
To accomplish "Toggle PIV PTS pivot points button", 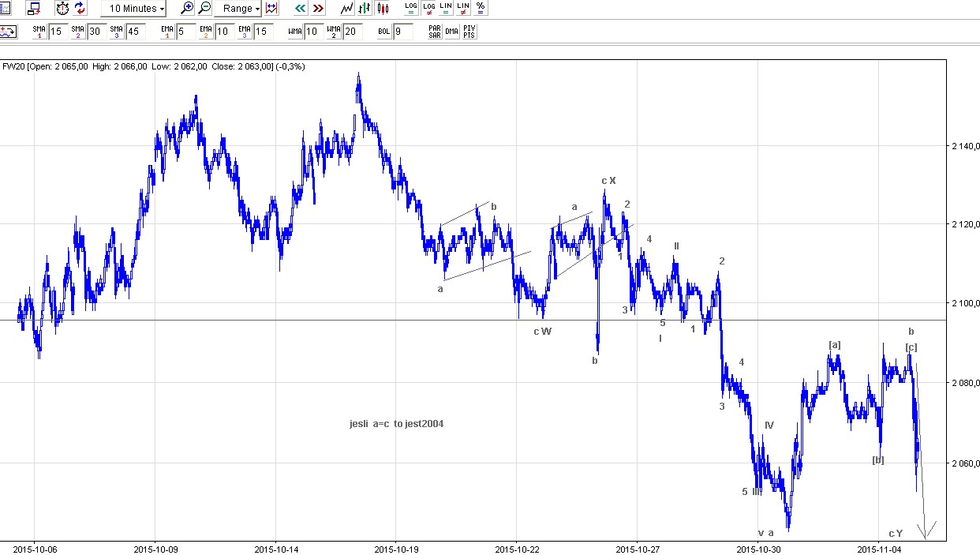I will [x=469, y=32].
